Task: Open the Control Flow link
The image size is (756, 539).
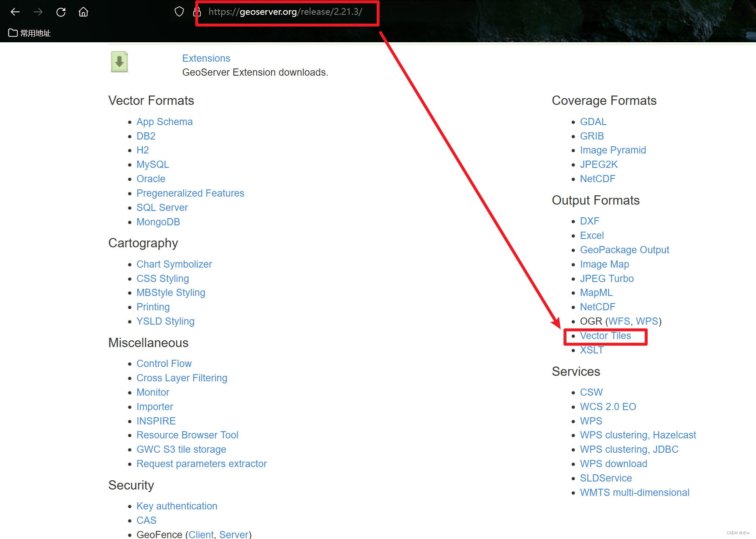Action: pyautogui.click(x=164, y=364)
